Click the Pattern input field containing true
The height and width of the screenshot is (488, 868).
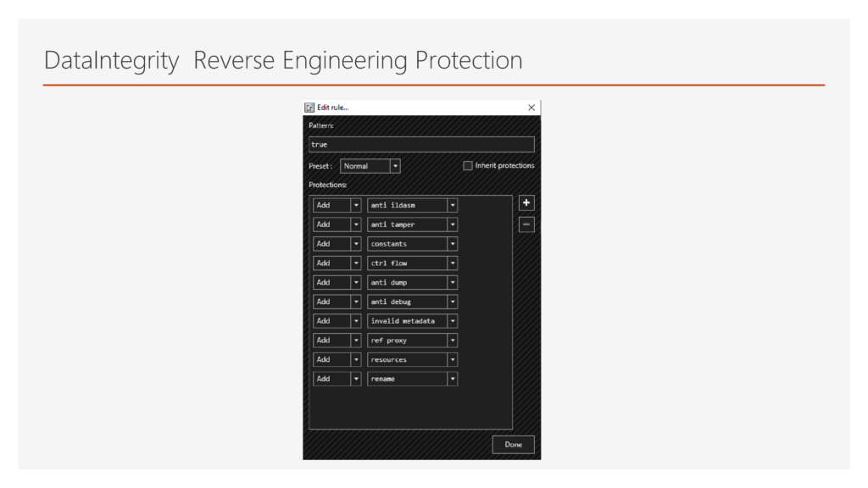[x=421, y=145]
